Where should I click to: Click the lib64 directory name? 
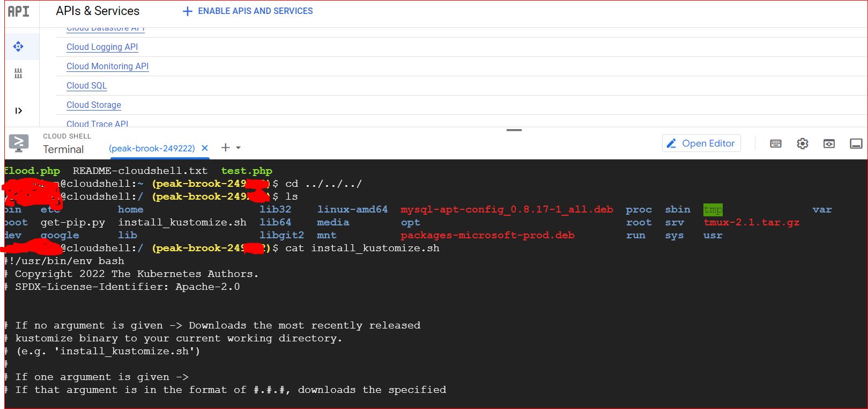point(275,222)
